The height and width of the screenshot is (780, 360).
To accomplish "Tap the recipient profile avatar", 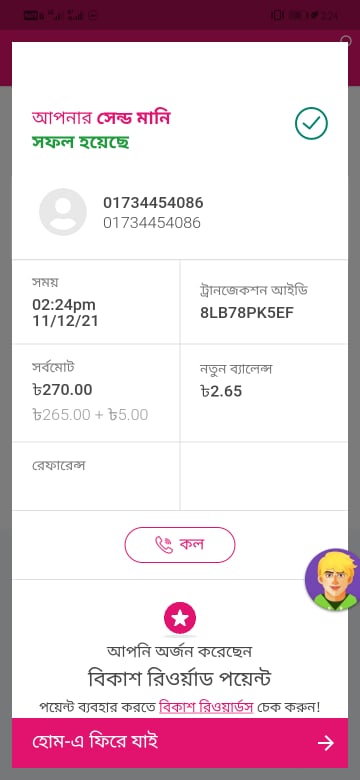I will click(63, 212).
